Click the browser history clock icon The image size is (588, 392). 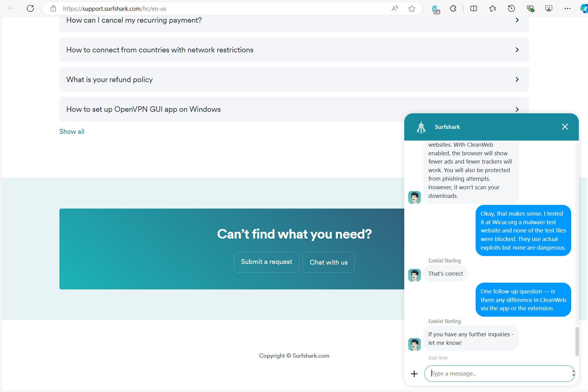point(511,8)
